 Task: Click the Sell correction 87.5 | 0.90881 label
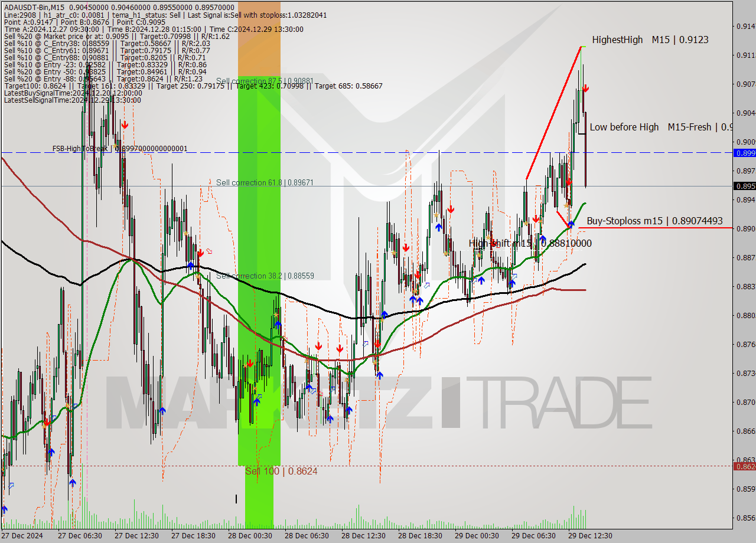click(265, 81)
